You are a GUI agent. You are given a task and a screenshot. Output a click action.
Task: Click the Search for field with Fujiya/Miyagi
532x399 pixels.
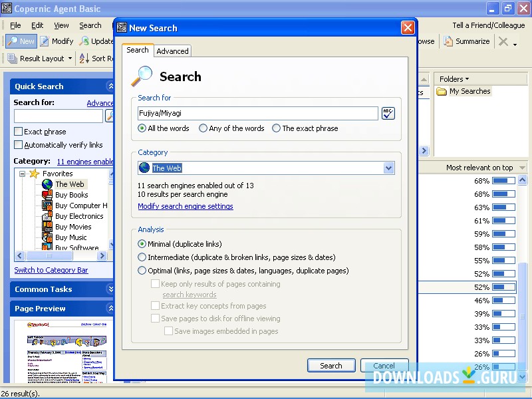[x=258, y=113]
